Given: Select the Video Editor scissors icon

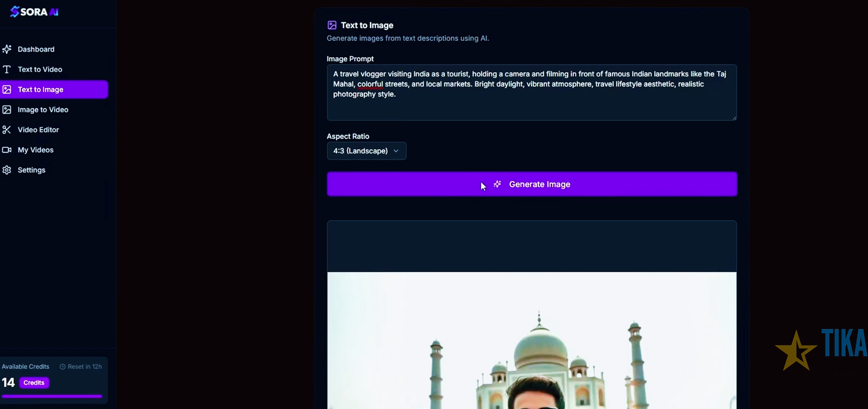Looking at the screenshot, I should pyautogui.click(x=7, y=129).
